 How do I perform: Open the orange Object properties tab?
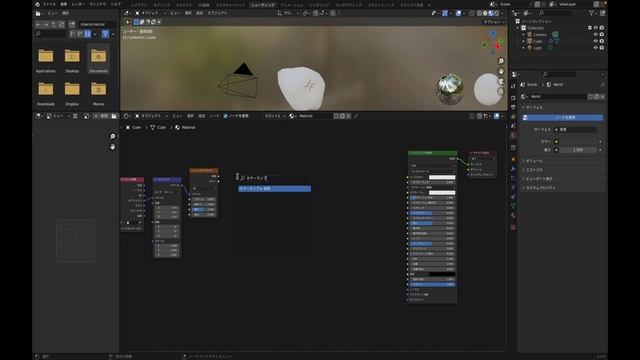click(513, 159)
